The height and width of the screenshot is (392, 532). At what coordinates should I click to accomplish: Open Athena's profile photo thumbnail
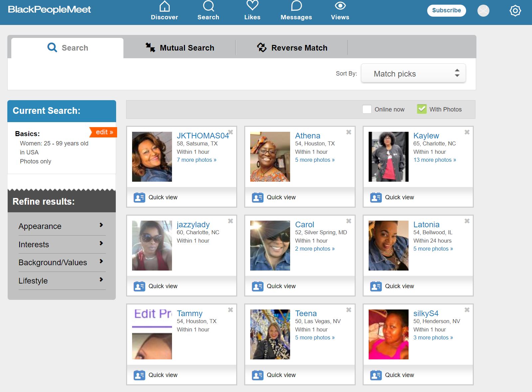(270, 157)
